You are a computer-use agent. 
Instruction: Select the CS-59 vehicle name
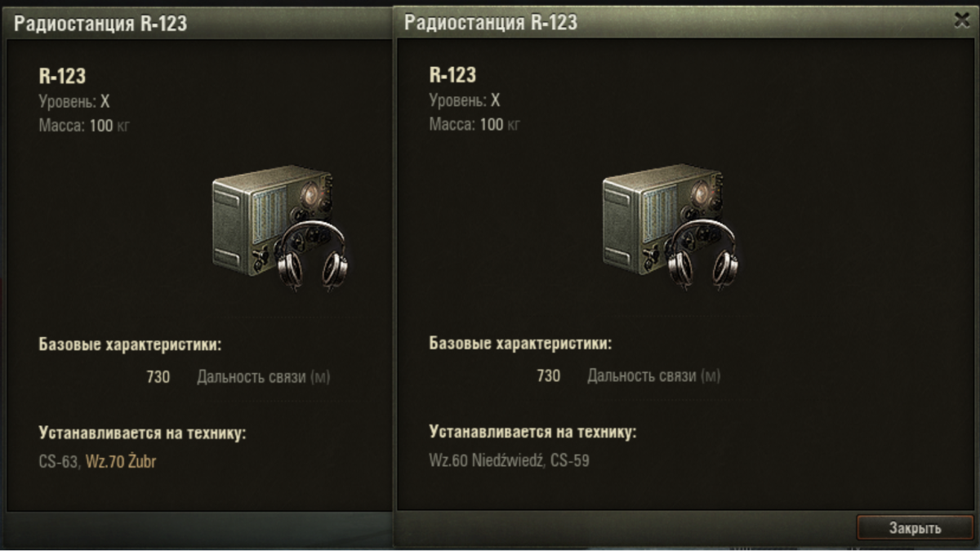(570, 460)
